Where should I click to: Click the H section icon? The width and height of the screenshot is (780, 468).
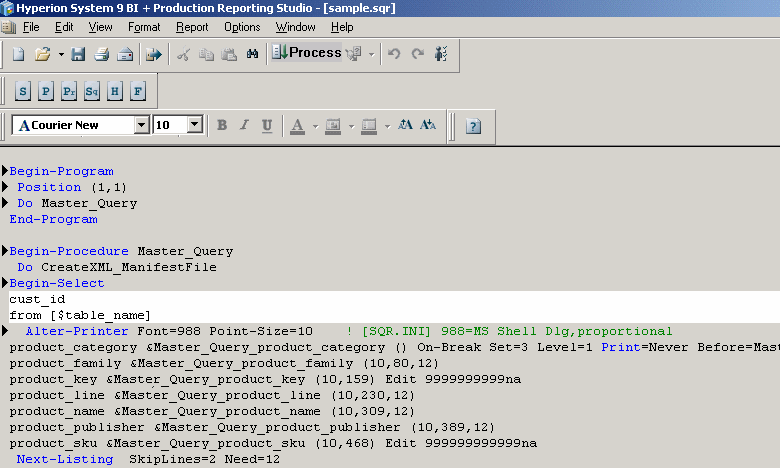[x=114, y=92]
